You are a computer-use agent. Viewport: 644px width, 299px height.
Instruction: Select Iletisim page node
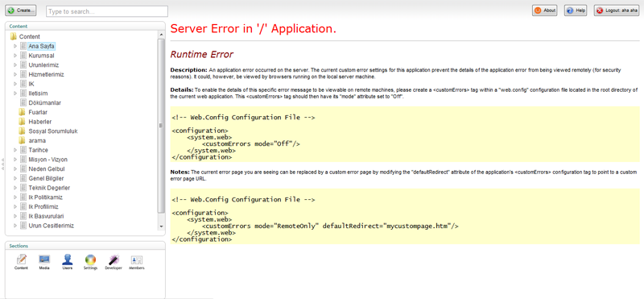coord(38,93)
